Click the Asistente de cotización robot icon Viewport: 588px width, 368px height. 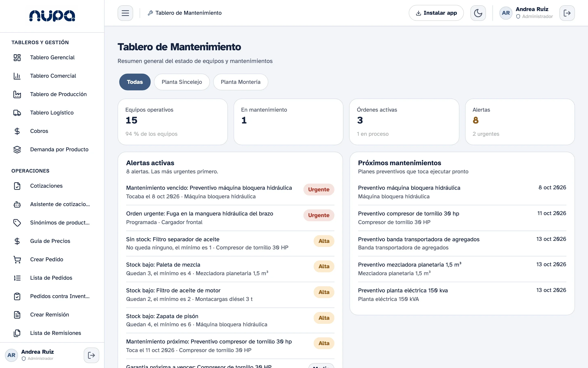click(17, 204)
